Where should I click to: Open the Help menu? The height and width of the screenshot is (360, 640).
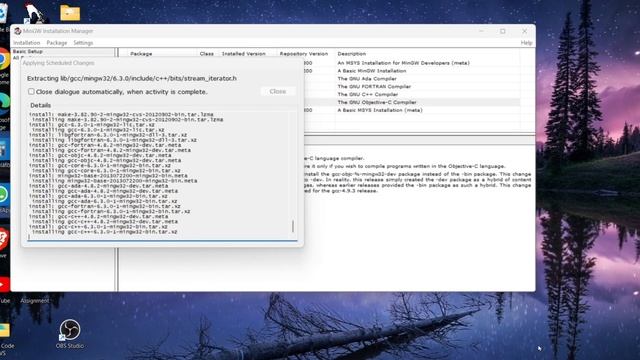(x=527, y=43)
